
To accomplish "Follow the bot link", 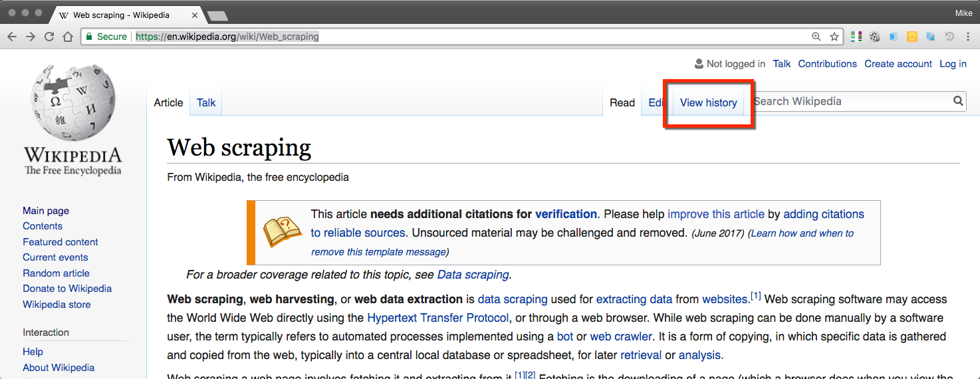I will [x=564, y=336].
